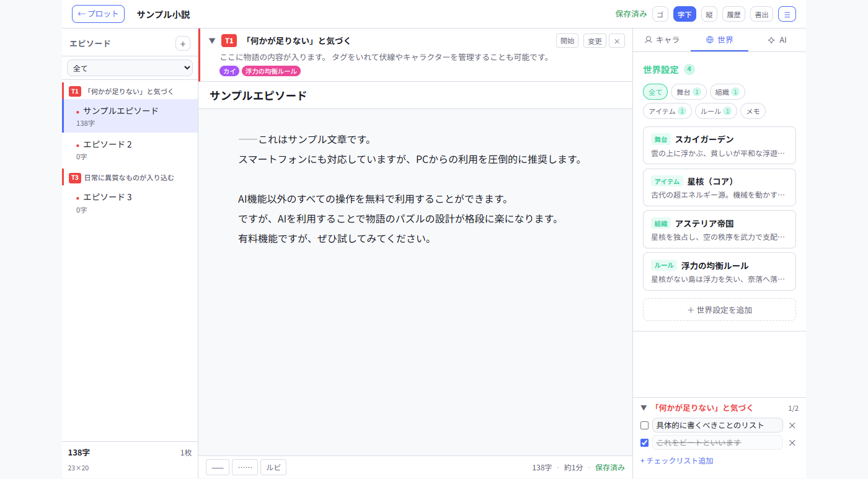
Task: Open the episode filter dropdown showing 全て
Action: (x=130, y=68)
